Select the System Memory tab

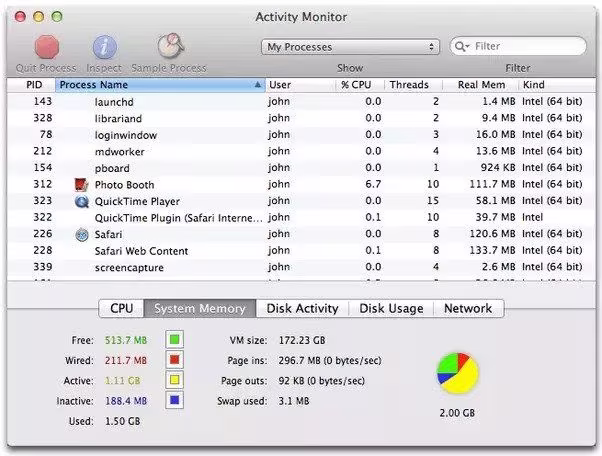(x=200, y=309)
